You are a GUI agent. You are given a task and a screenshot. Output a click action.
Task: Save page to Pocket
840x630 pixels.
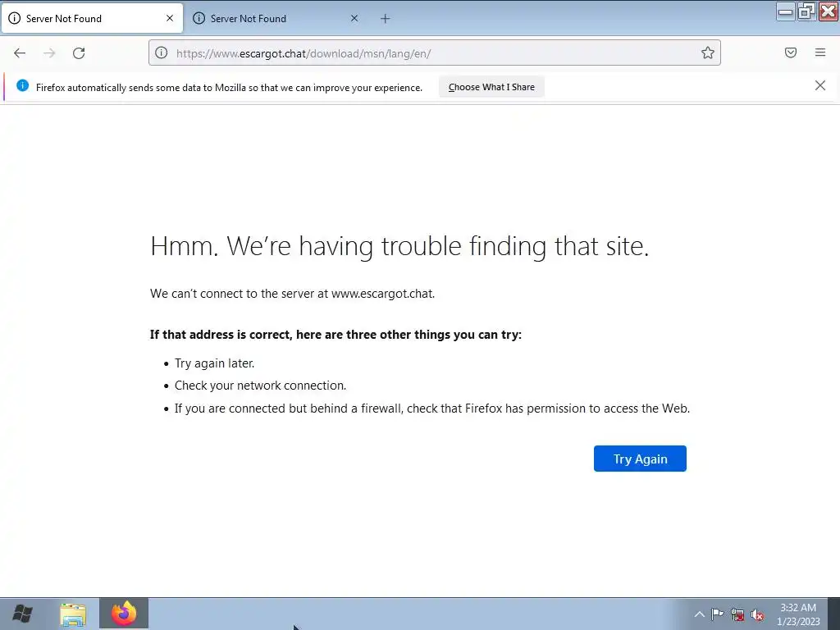pyautogui.click(x=790, y=52)
